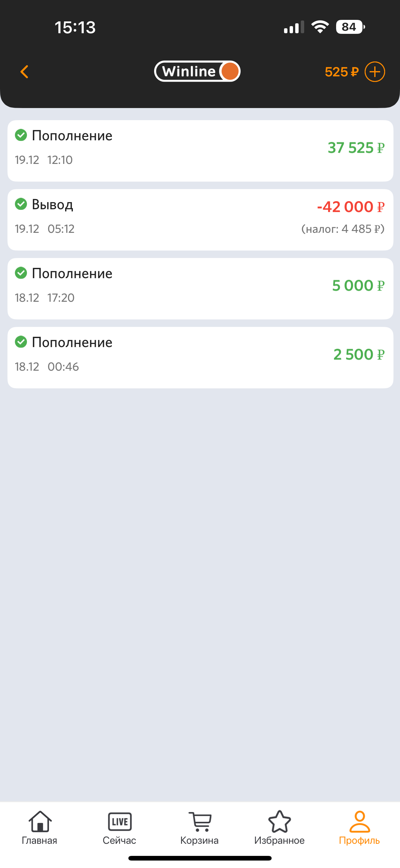The image size is (400, 868).
Task: Tap the 5 000 ₽ deposit amount
Action: 358,286
